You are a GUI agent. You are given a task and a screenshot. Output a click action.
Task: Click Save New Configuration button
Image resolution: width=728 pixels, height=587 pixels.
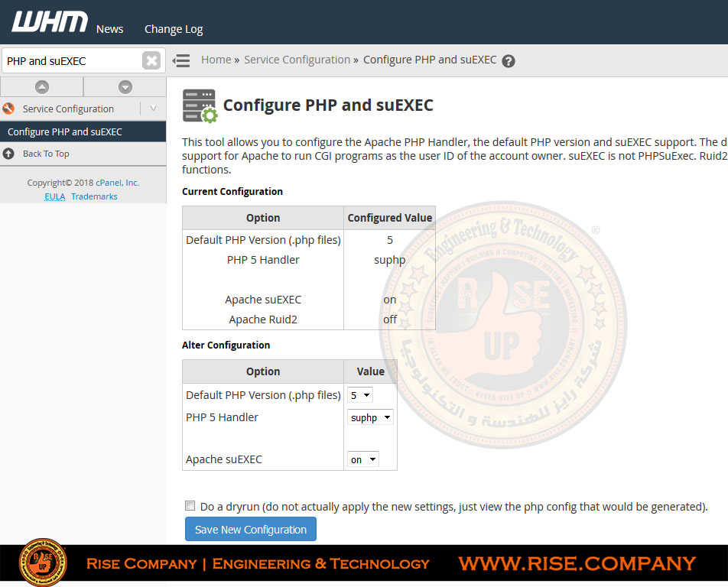pos(251,529)
